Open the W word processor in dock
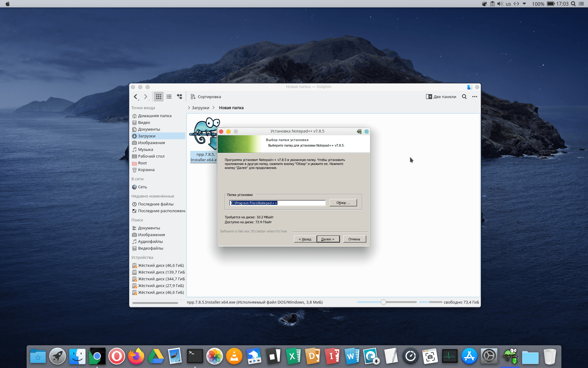This screenshot has height=368, width=588. [x=352, y=356]
